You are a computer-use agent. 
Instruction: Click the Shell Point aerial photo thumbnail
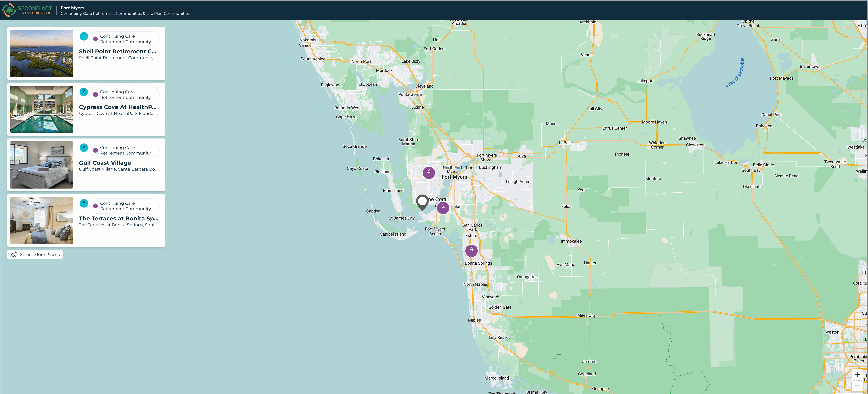tap(41, 54)
